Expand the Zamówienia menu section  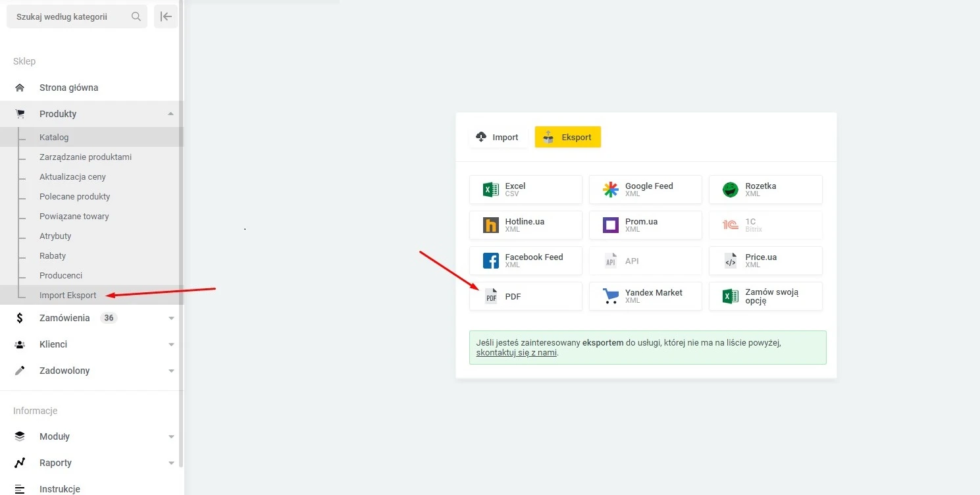(x=171, y=318)
